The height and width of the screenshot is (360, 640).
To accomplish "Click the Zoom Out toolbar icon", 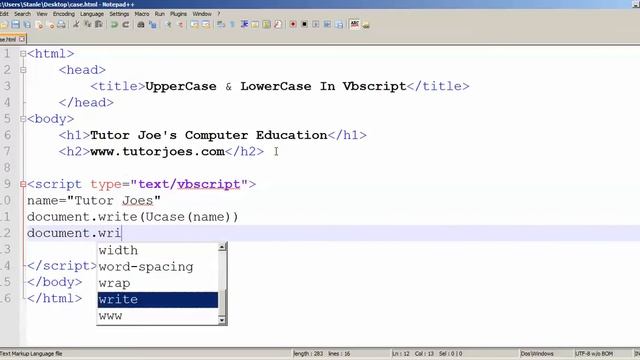I will click(180, 24).
